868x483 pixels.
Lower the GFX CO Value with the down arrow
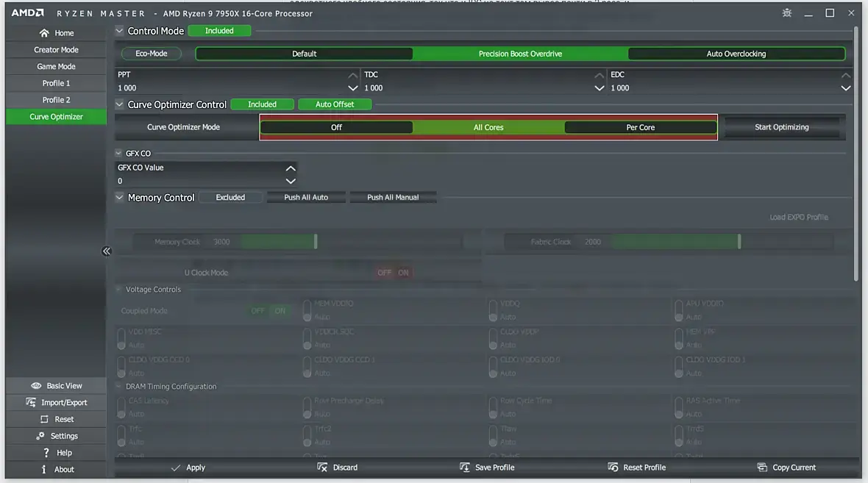point(290,181)
